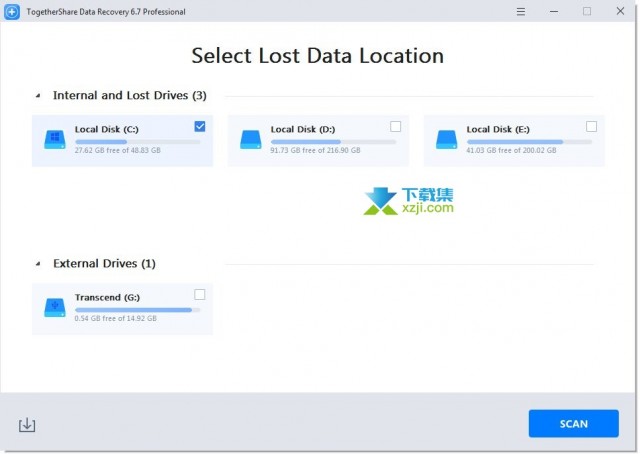Click "41.03 GB free of 200.02 GB" text
The image size is (640, 454).
click(511, 150)
